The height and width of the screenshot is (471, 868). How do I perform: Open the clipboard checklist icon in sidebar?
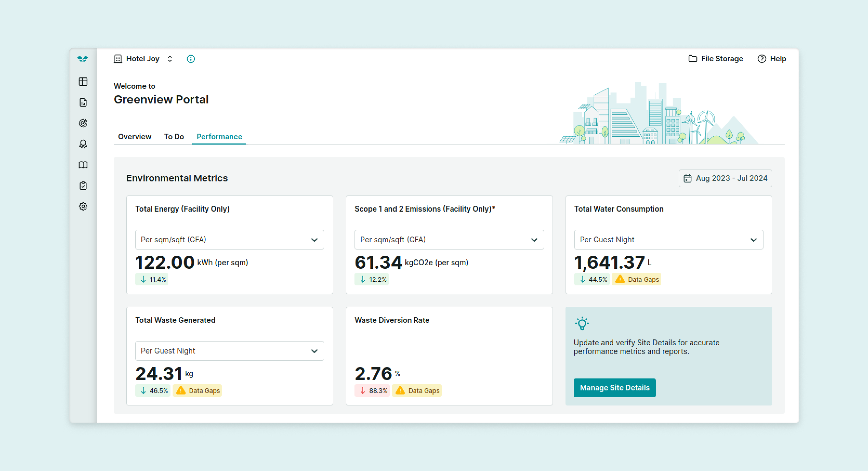[x=83, y=186]
